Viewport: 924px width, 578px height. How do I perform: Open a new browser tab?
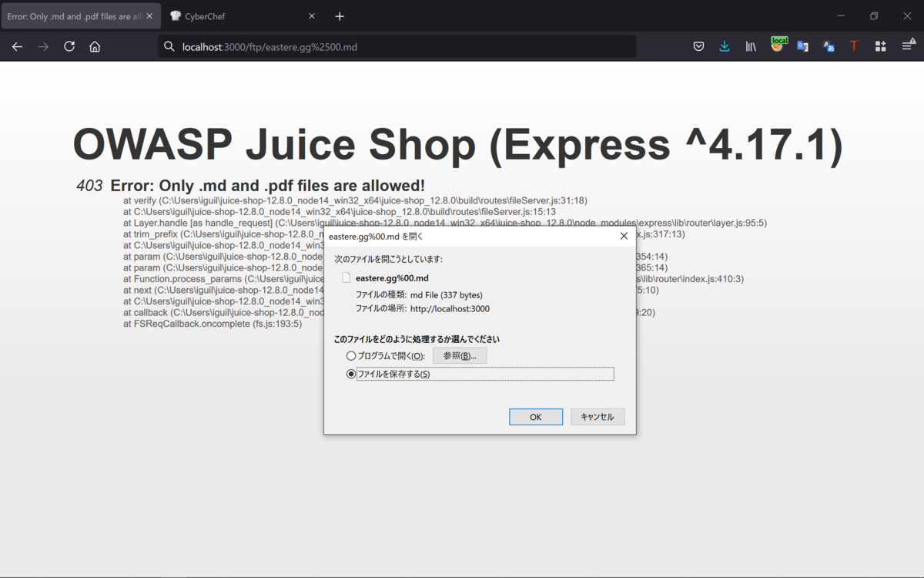(x=340, y=16)
